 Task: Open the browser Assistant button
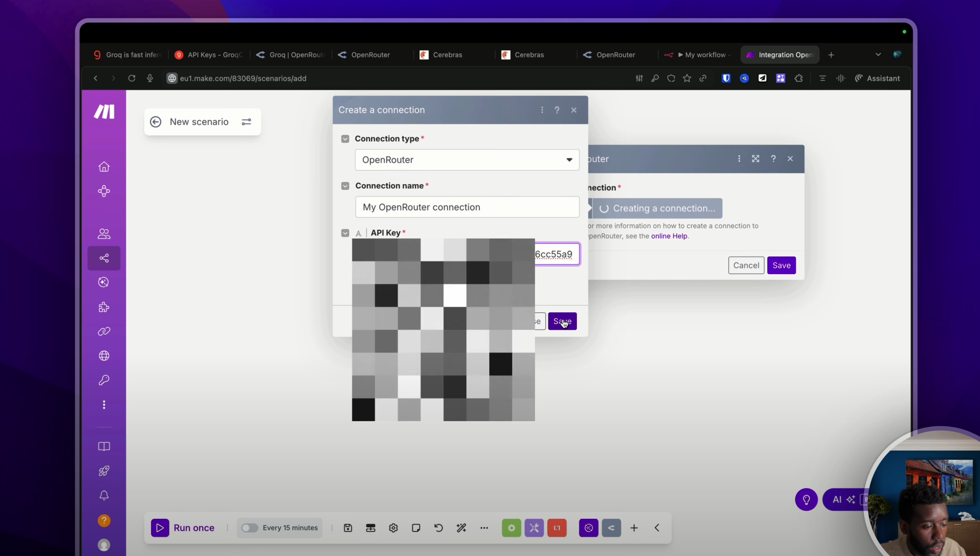[x=877, y=78]
